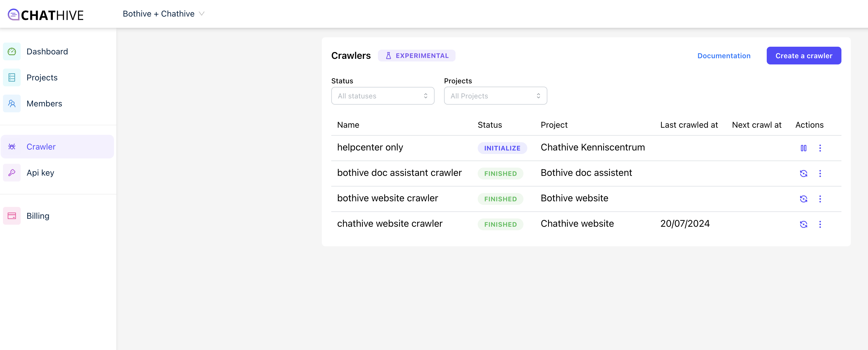
Task: Click the Chathive website project cell
Action: click(577, 223)
